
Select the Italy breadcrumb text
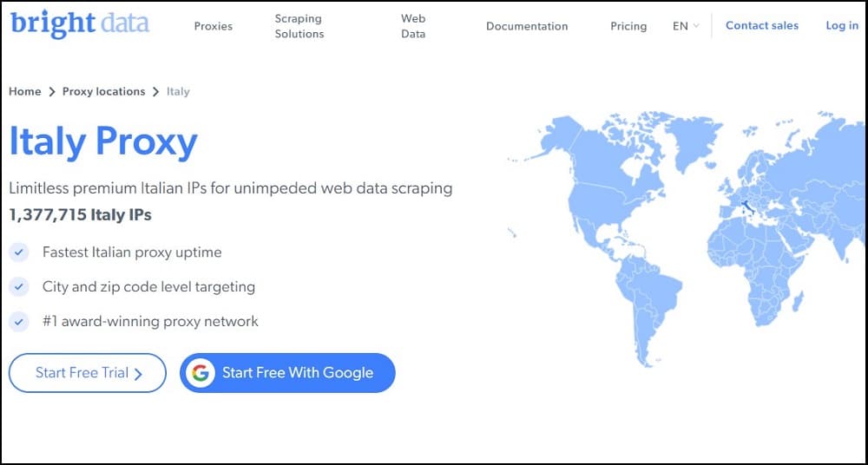coord(178,91)
